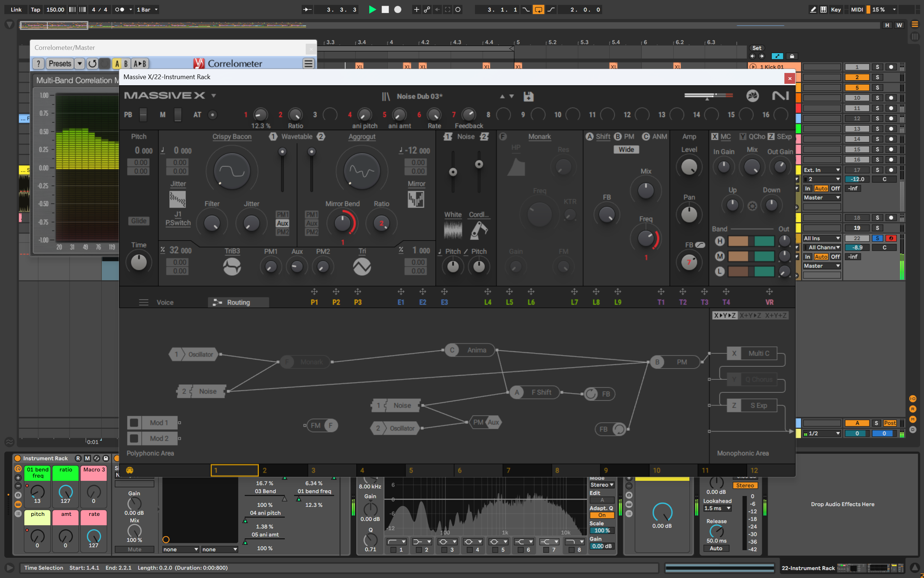
Task: Click the Key map mode button
Action: click(836, 9)
